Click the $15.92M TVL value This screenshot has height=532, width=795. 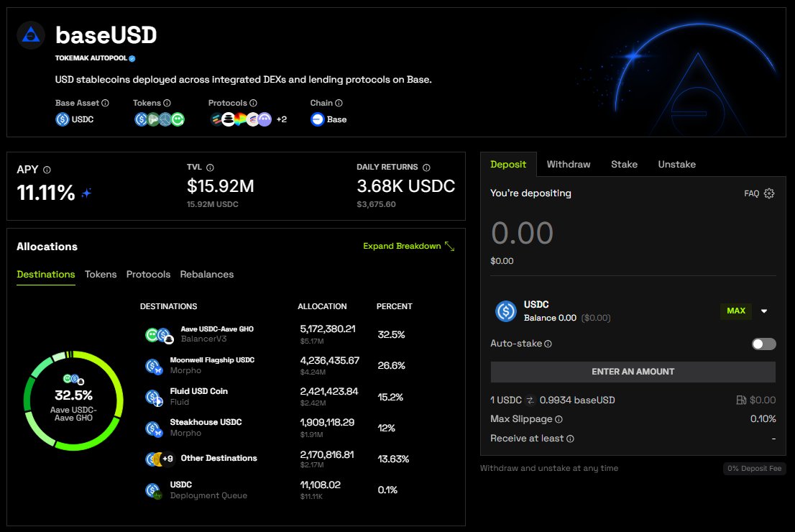click(x=221, y=186)
